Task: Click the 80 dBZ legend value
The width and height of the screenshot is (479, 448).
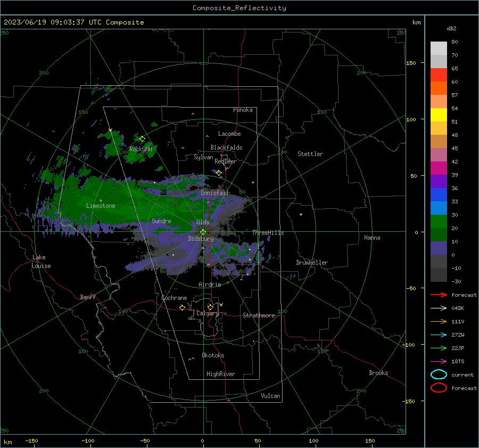Action: [x=455, y=42]
